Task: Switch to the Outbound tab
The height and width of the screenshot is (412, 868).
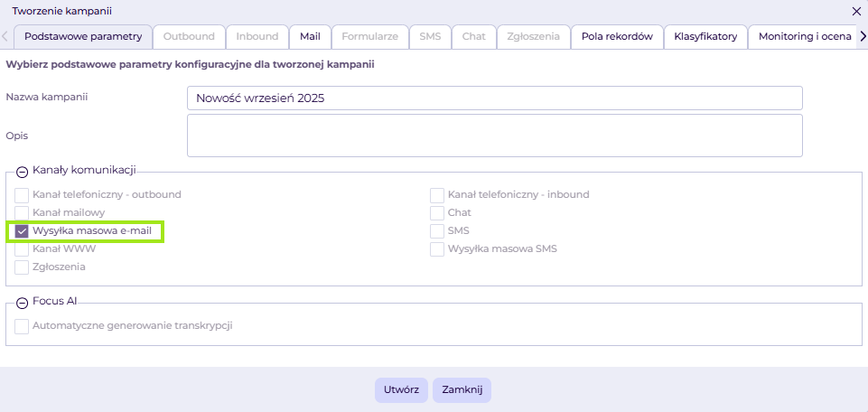Action: coord(190,37)
